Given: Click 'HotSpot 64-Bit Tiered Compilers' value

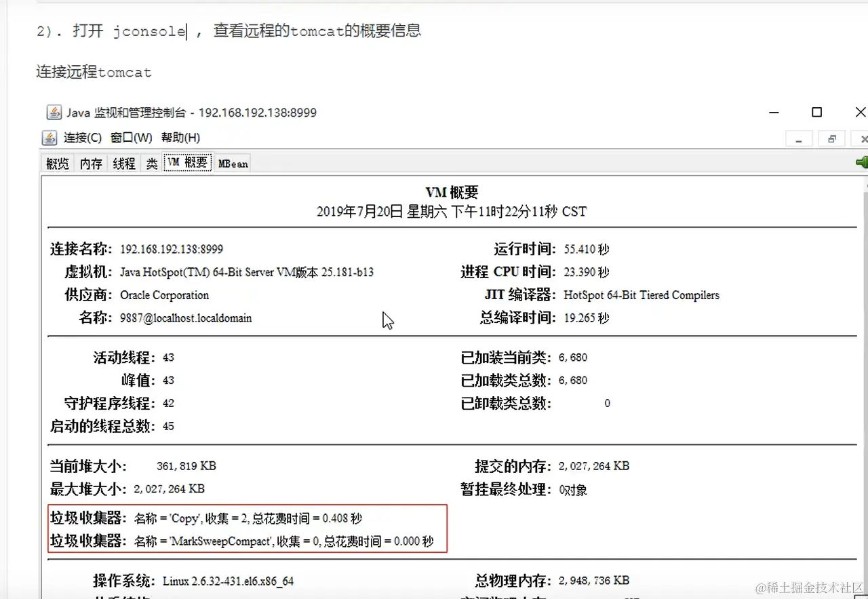Looking at the screenshot, I should click(642, 296).
